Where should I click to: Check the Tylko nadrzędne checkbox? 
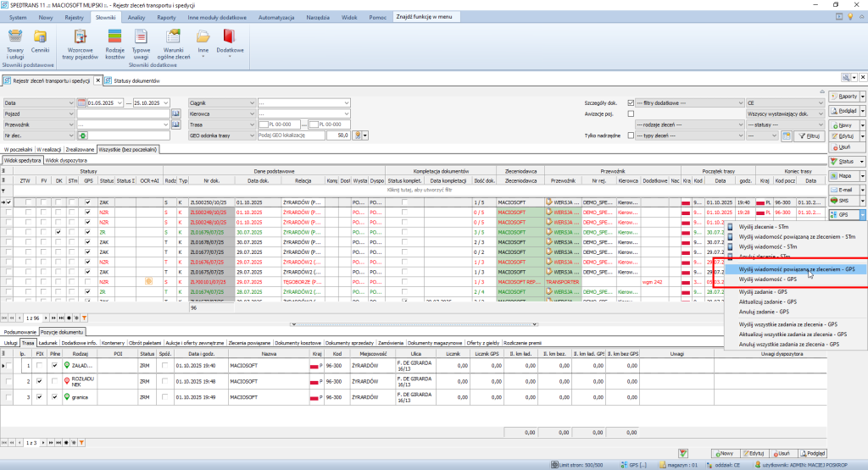[x=630, y=135]
